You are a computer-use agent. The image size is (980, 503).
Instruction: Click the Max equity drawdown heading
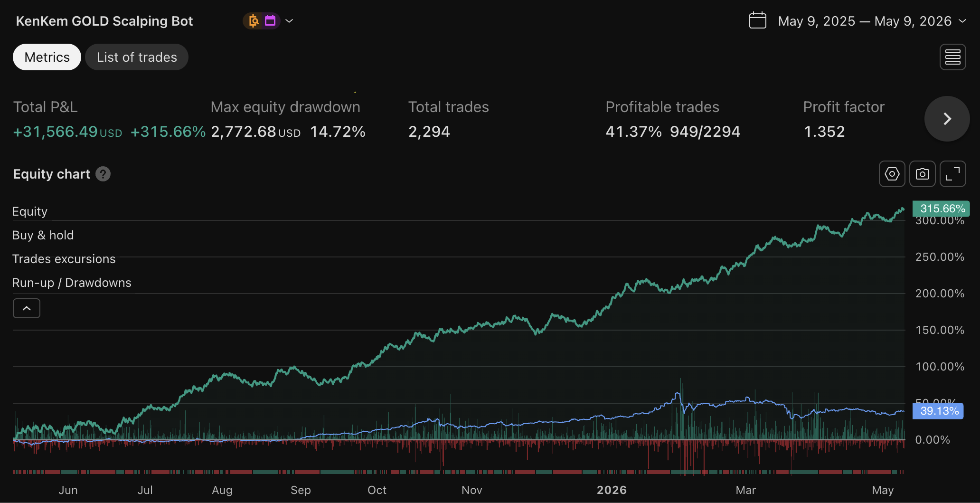pyautogui.click(x=285, y=107)
